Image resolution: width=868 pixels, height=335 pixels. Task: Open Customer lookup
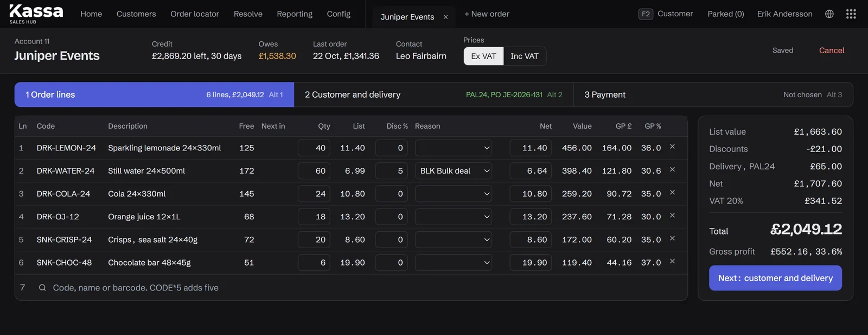tap(675, 14)
